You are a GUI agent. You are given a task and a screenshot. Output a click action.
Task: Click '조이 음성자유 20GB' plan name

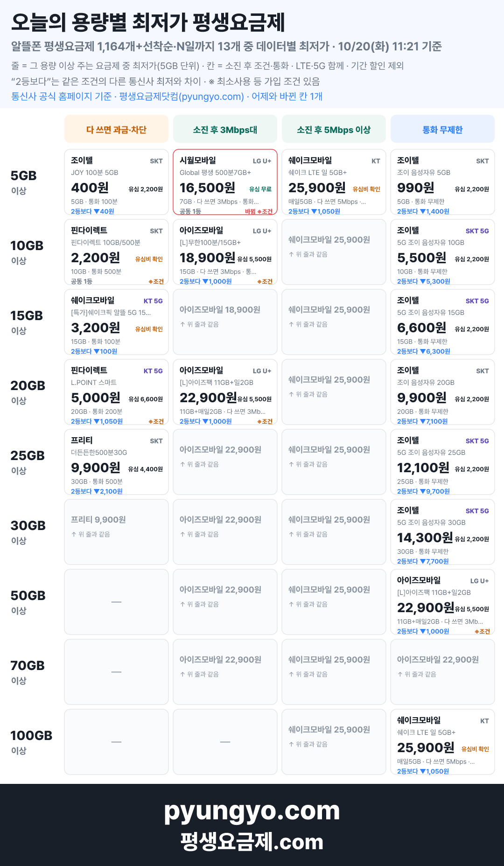[426, 383]
